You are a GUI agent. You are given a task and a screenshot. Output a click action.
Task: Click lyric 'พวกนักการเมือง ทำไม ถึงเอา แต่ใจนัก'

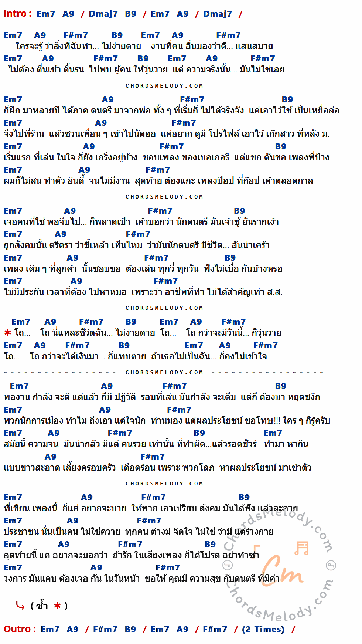tap(75, 421)
